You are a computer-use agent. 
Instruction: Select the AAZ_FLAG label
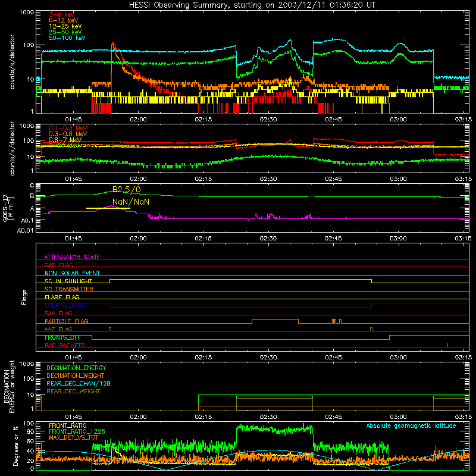coord(58,329)
